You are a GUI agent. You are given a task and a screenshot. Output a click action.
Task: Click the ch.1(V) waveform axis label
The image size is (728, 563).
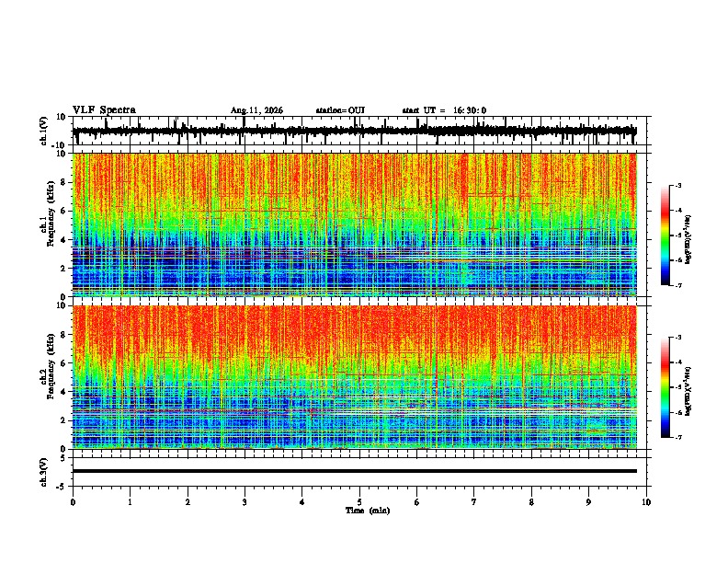(44, 131)
